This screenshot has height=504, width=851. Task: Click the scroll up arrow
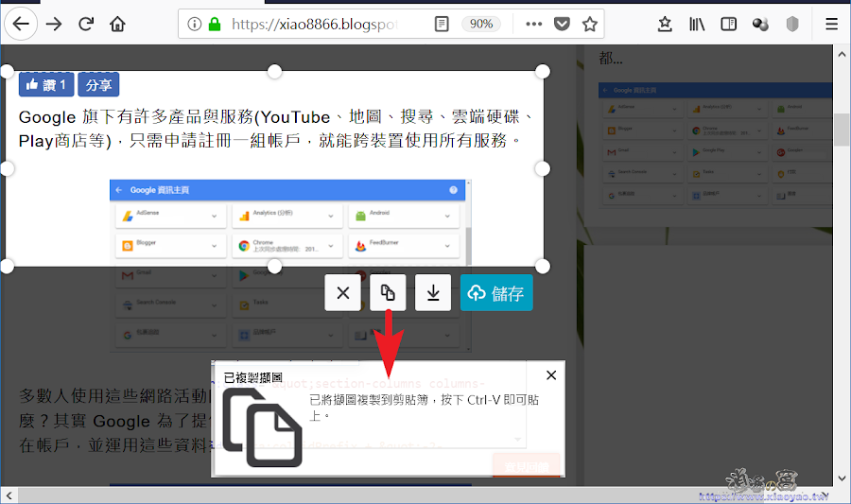[842, 54]
